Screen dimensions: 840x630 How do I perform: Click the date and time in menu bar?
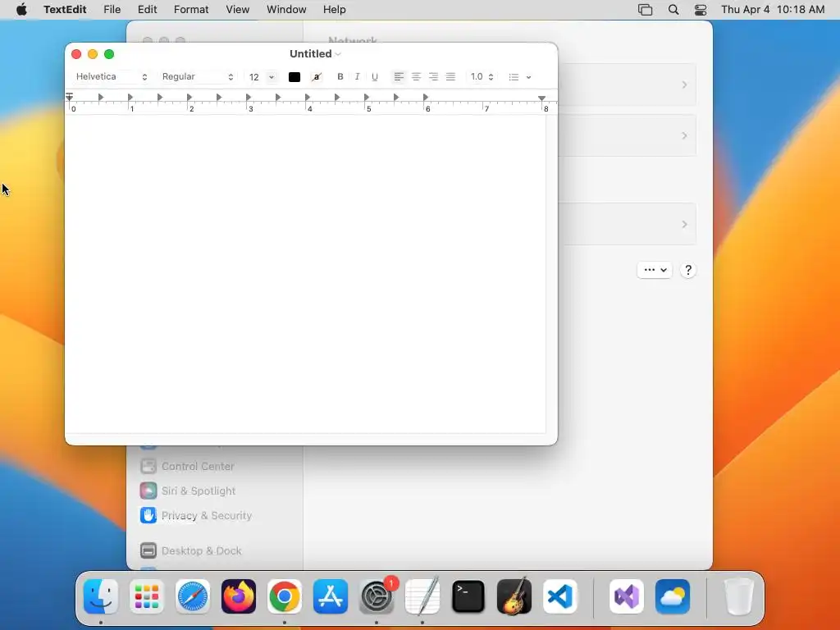[773, 10]
